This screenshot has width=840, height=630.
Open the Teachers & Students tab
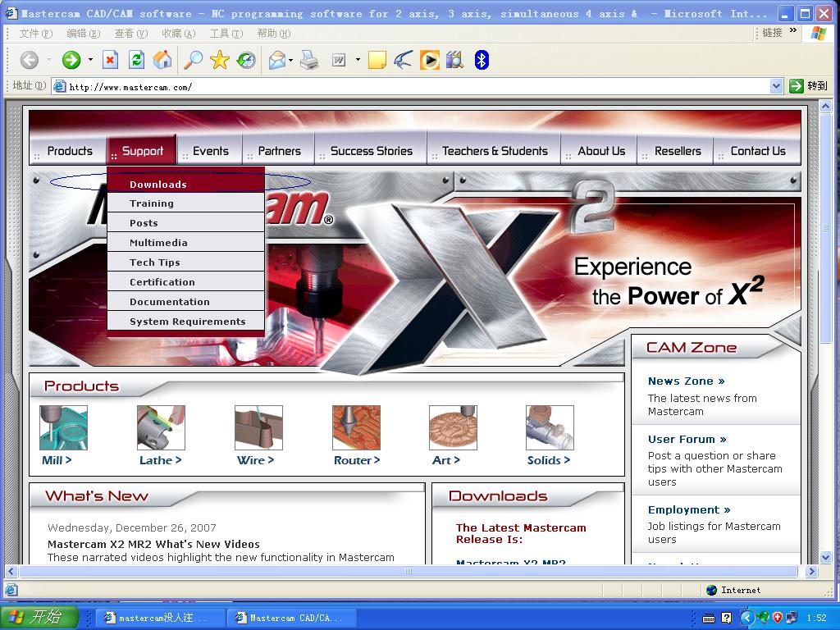click(x=494, y=151)
